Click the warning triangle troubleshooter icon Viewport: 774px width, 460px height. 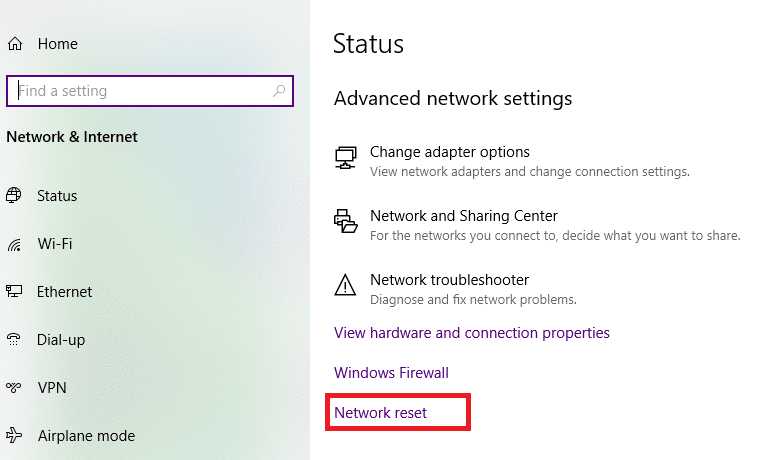tap(345, 286)
